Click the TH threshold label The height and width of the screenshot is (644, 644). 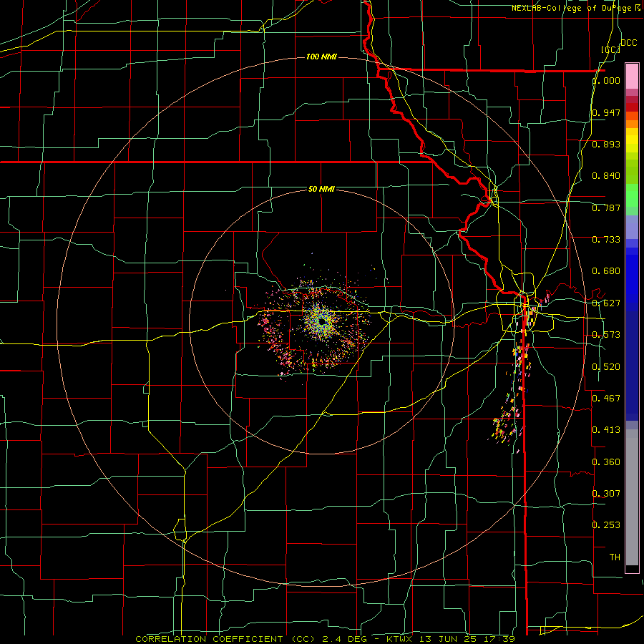pyautogui.click(x=615, y=557)
